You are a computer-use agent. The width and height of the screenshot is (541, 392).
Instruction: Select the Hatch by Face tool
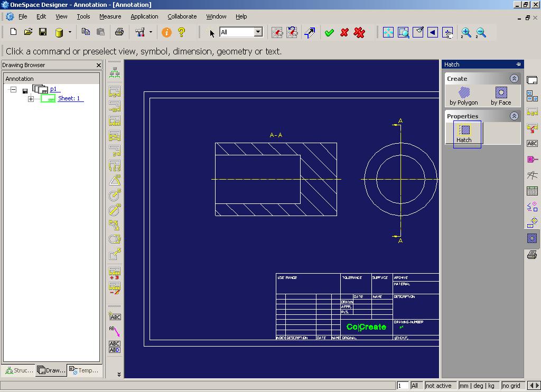click(501, 96)
